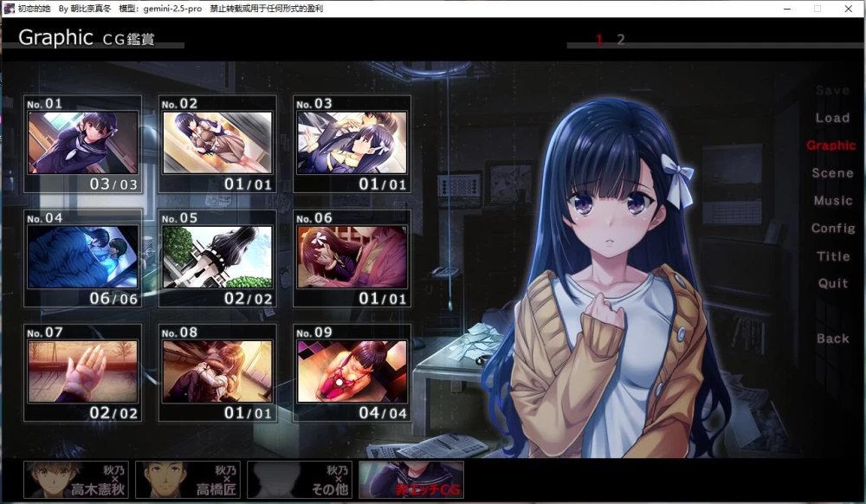The width and height of the screenshot is (866, 504).
Task: Open the Config menu
Action: (832, 228)
